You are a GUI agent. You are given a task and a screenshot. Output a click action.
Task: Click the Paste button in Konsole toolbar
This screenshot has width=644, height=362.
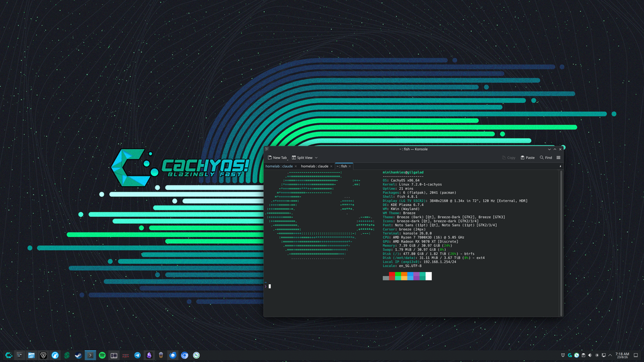pyautogui.click(x=528, y=158)
